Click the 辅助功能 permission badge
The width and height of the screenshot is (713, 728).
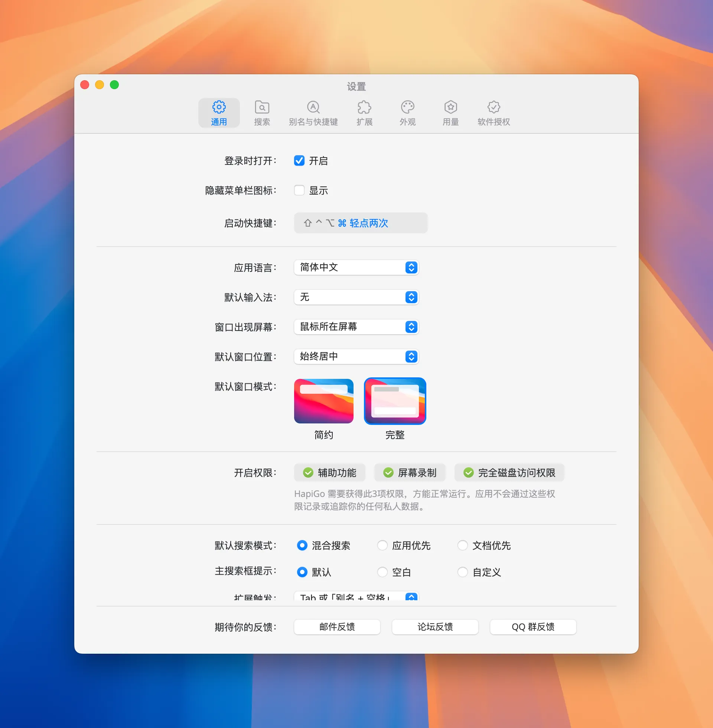(330, 472)
